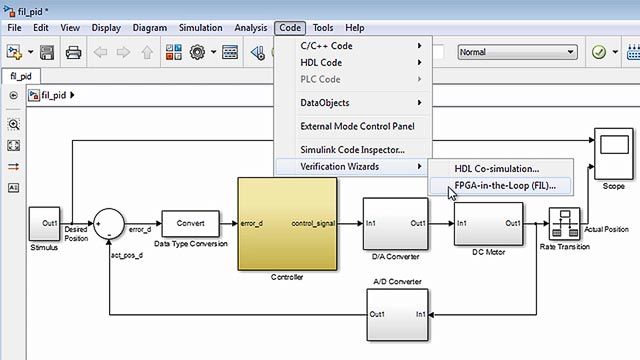
Task: Select the fil_pid model tab
Action: pyautogui.click(x=21, y=76)
